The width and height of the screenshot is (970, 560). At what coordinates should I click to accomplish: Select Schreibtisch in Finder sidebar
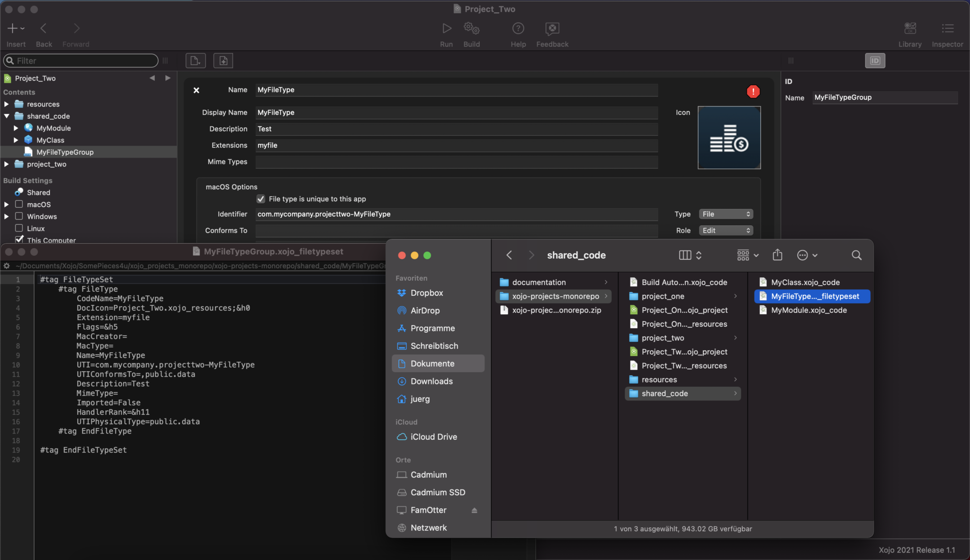[x=438, y=346]
